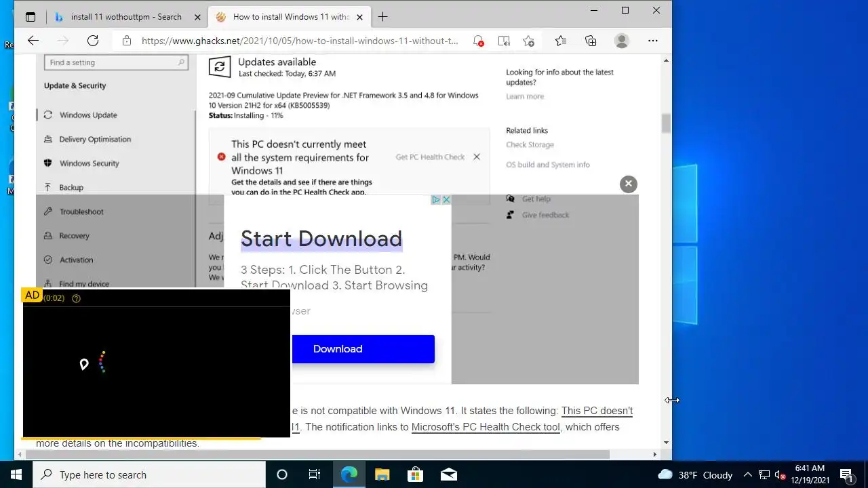
Task: Select the "How to install Windows 11" tab
Action: click(x=290, y=17)
